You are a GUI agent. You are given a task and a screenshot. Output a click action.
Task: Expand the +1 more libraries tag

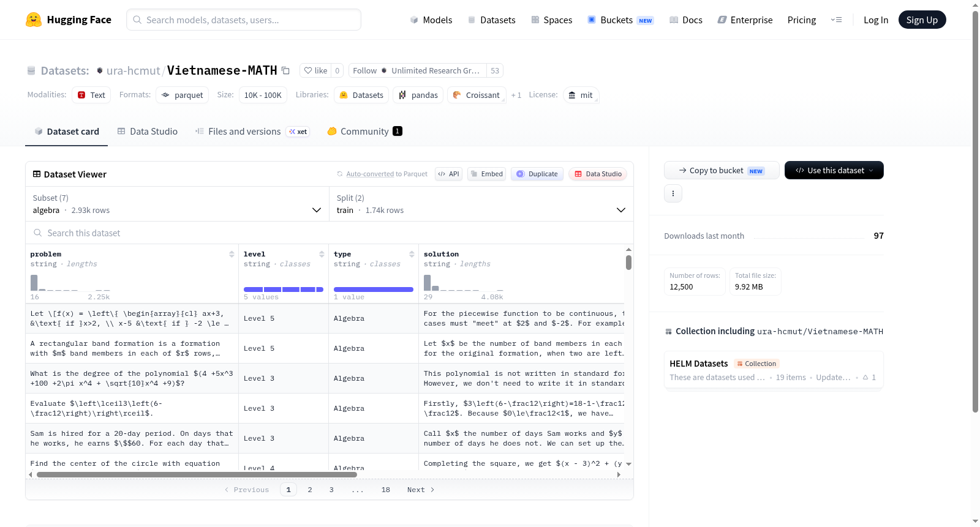pyautogui.click(x=516, y=95)
